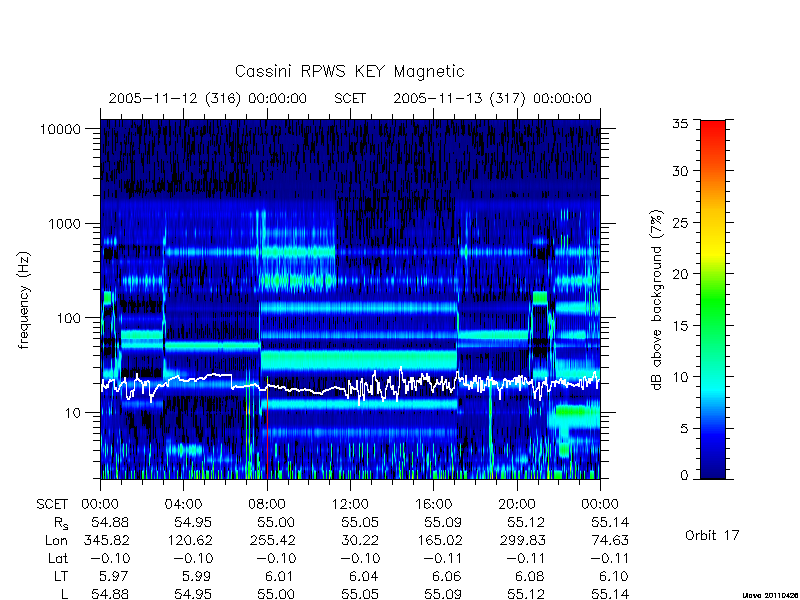Viewport: 800px width, 600px height.
Task: Click the 5 label on the color bar
Action: (684, 429)
